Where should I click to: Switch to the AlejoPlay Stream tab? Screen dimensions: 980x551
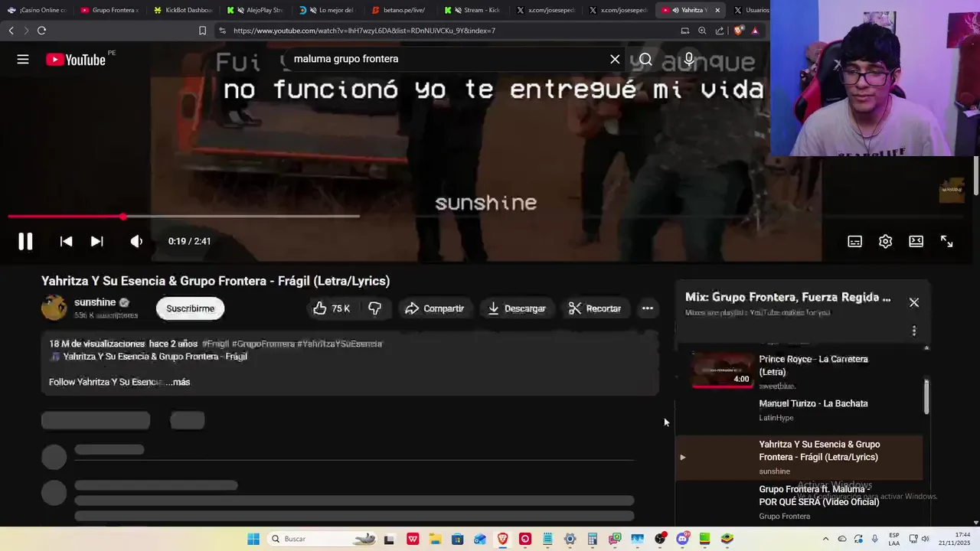click(256, 10)
